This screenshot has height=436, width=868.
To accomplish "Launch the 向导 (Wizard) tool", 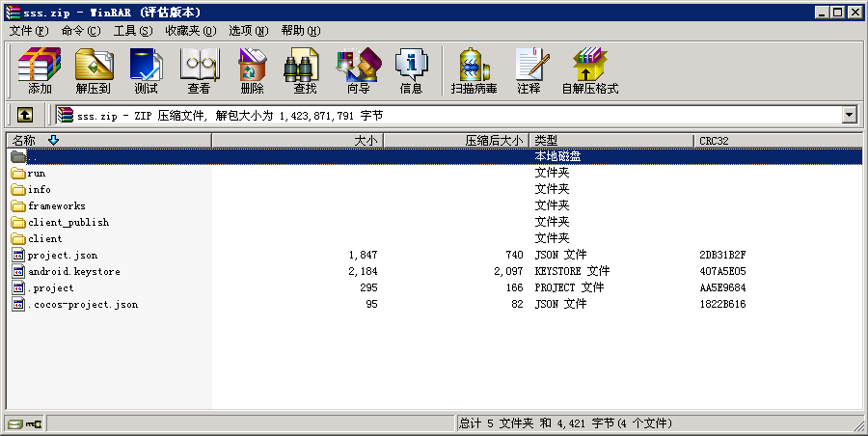I will click(x=358, y=70).
